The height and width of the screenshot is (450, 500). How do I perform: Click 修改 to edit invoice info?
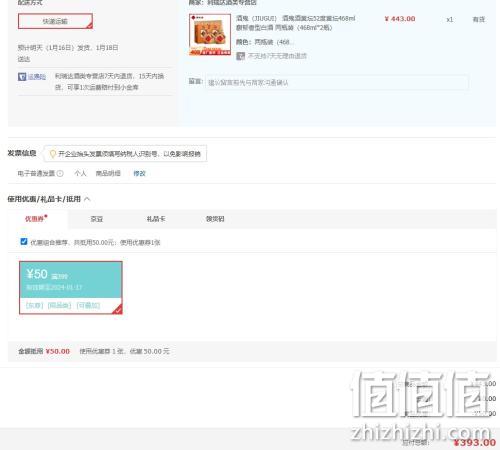pyautogui.click(x=139, y=173)
